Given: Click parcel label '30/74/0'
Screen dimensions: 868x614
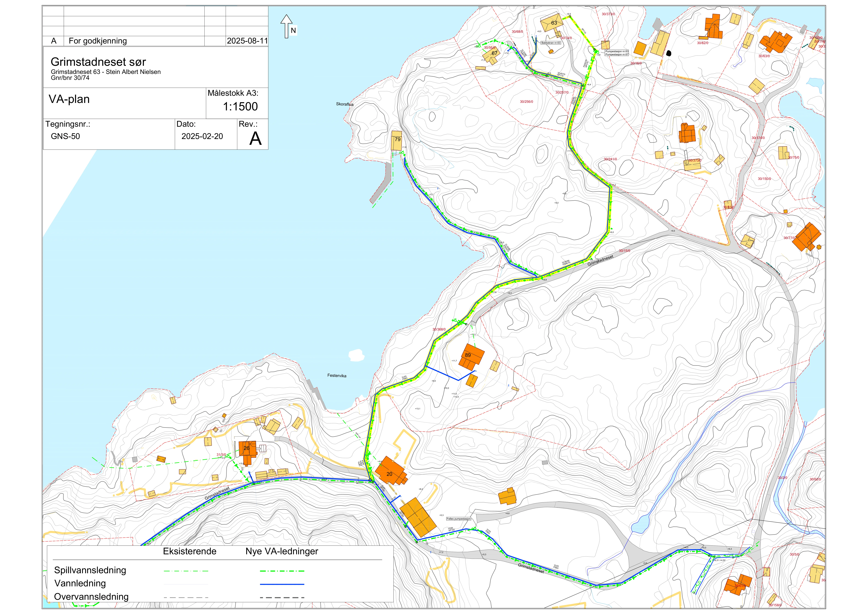Looking at the screenshot, I should pyautogui.click(x=566, y=38).
